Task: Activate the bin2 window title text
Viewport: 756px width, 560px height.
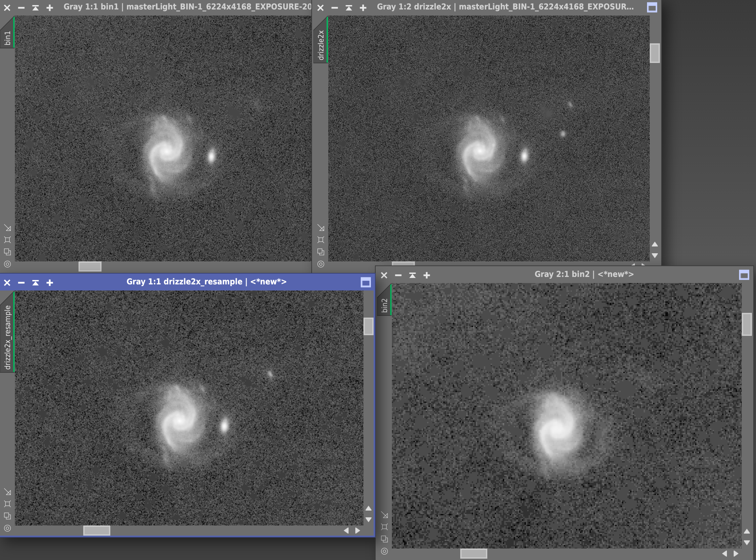Action: (584, 274)
